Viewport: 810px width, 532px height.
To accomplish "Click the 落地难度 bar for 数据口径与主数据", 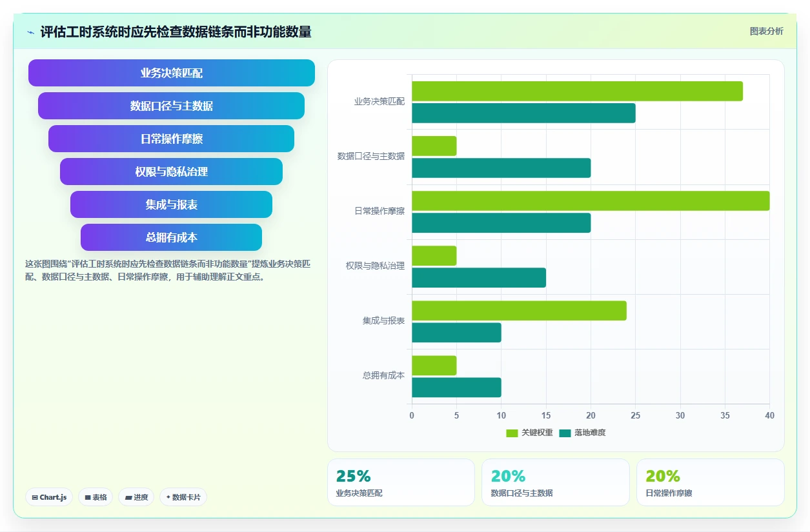I will point(501,168).
